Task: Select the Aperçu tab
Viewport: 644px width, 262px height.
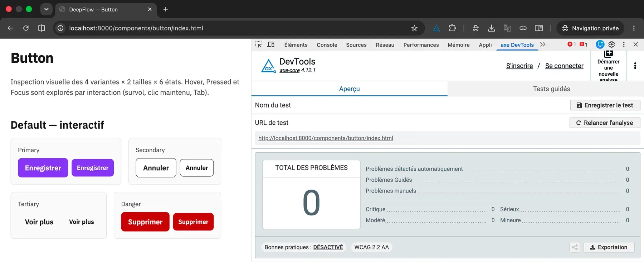Action: point(349,89)
